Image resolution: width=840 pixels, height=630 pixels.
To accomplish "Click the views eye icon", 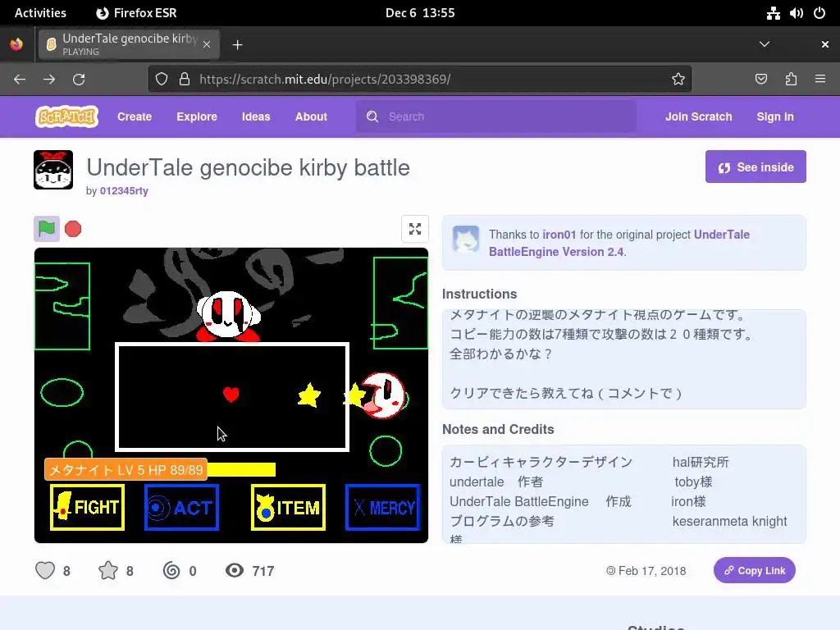I will [x=234, y=571].
